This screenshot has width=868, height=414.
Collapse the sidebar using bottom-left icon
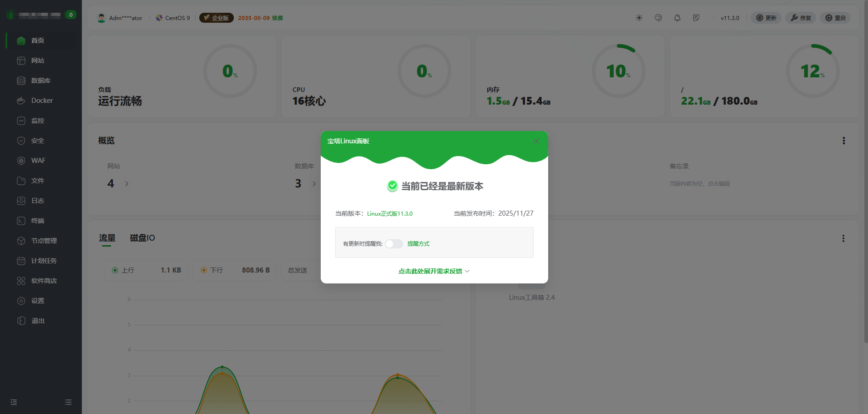click(x=14, y=402)
